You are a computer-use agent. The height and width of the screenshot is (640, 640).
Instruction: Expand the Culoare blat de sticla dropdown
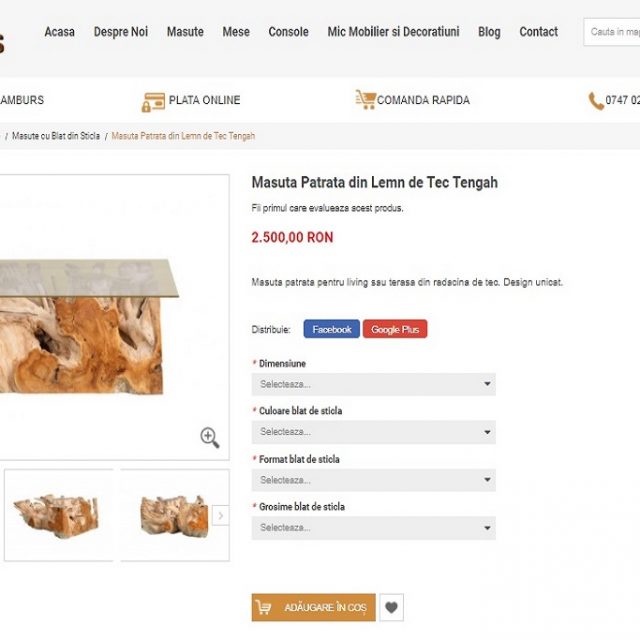373,432
